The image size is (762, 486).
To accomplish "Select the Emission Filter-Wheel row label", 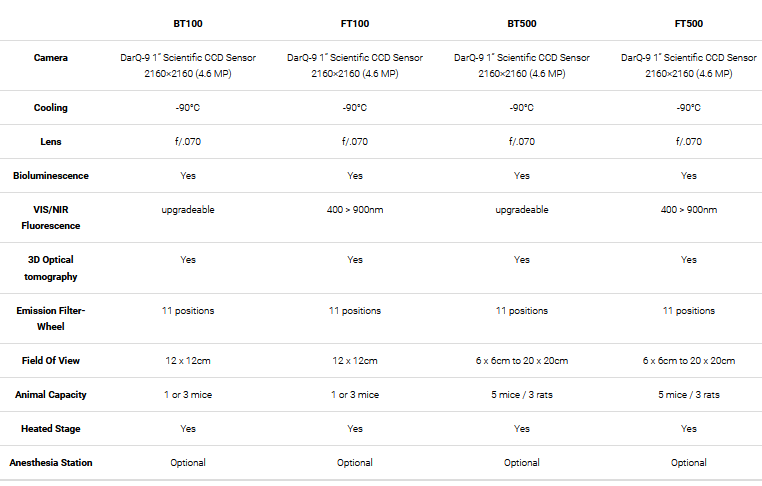I will click(x=51, y=318).
